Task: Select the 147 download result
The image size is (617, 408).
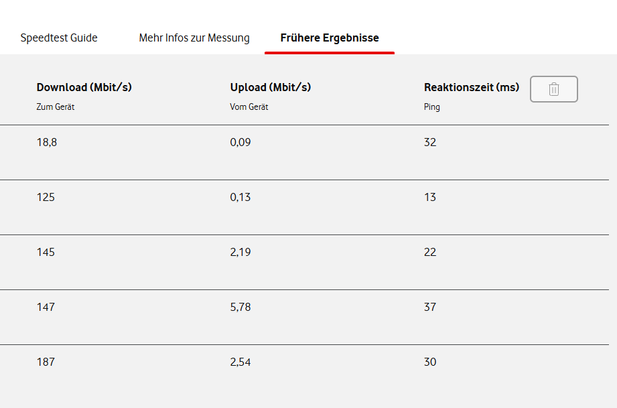Action: tap(45, 307)
